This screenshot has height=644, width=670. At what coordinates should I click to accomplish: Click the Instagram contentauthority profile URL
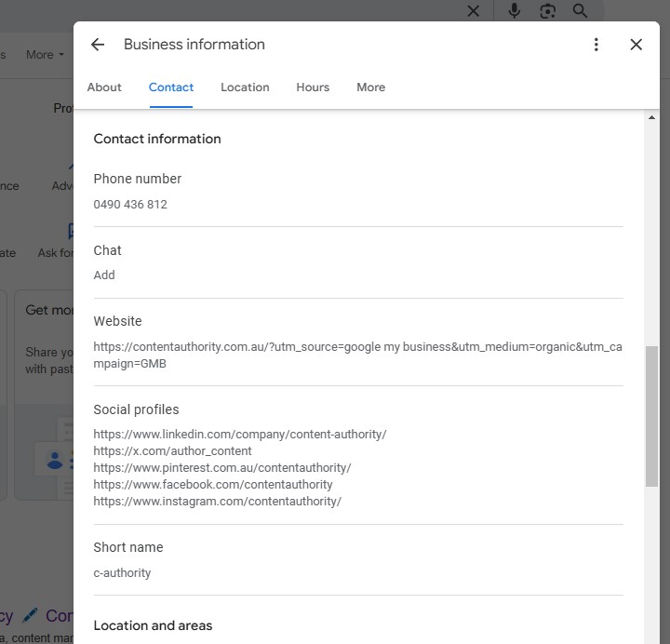coord(218,501)
